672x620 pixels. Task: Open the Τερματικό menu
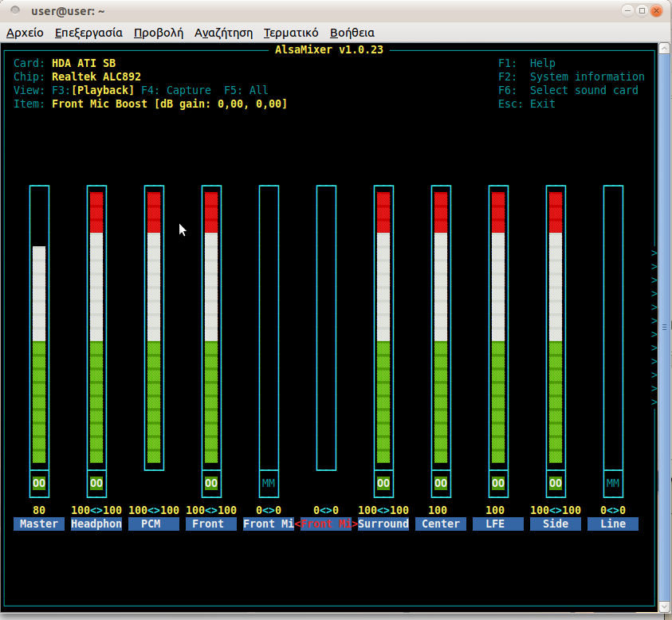tap(291, 33)
